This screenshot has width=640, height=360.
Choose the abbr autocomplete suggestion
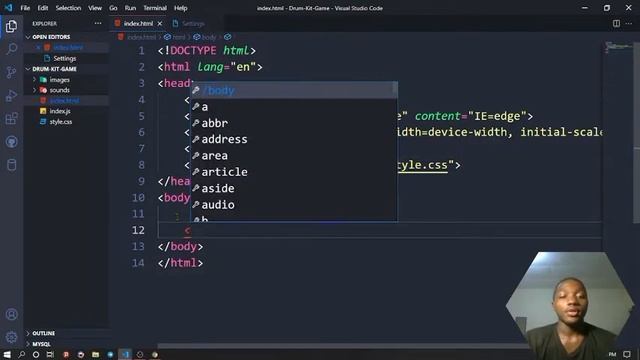pyautogui.click(x=294, y=123)
